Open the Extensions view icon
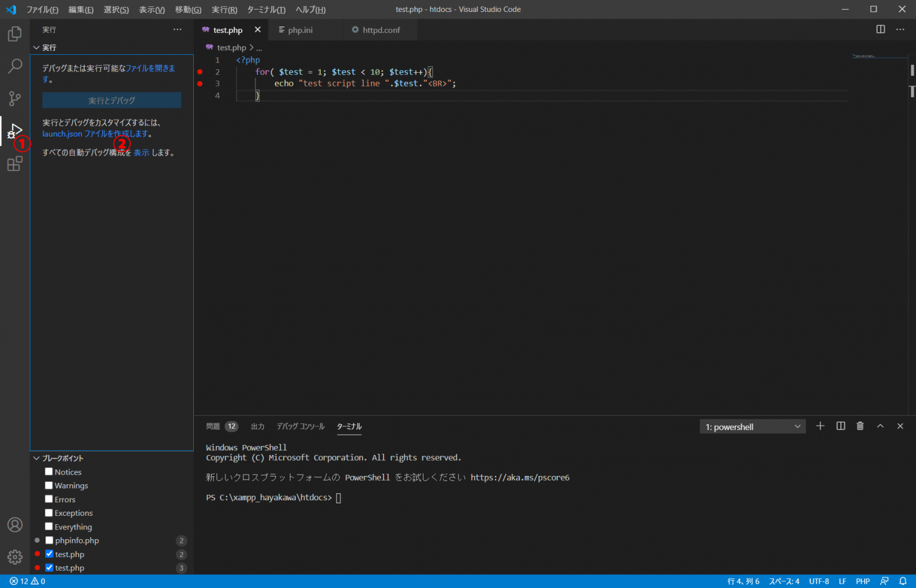The height and width of the screenshot is (588, 916). coord(14,165)
